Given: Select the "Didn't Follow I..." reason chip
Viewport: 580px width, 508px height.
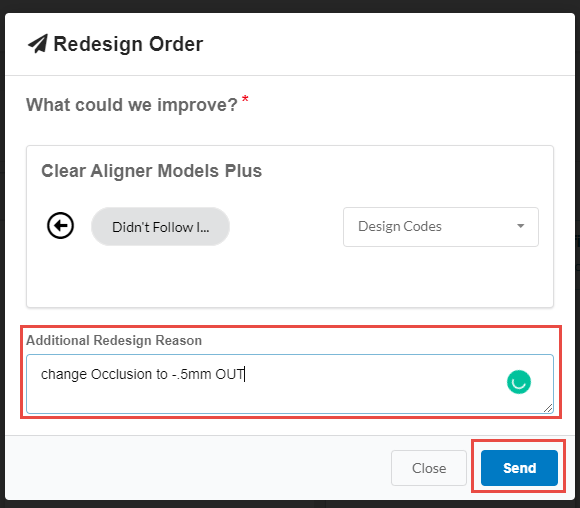Looking at the screenshot, I should click(161, 227).
